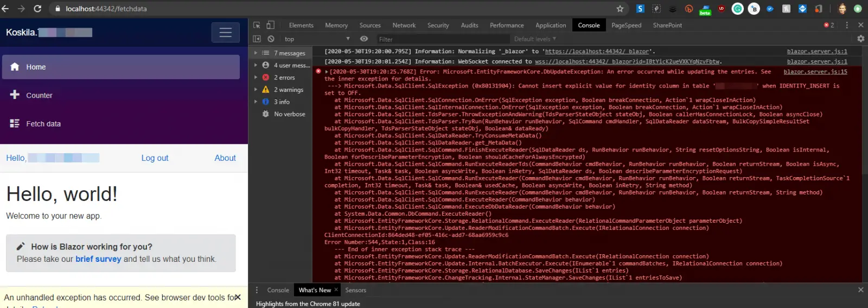Reload the page in the browser

point(37,9)
